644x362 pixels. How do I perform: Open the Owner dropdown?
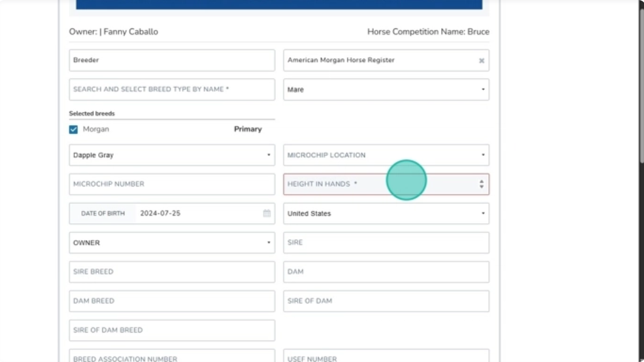click(172, 243)
